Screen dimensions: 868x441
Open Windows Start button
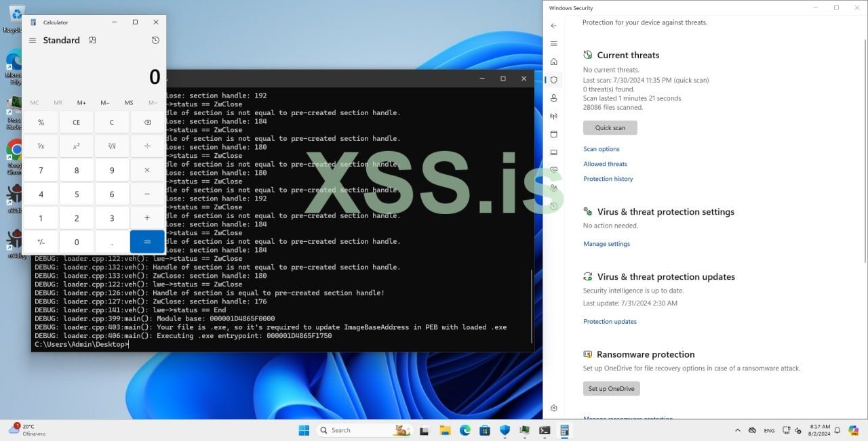(x=304, y=430)
